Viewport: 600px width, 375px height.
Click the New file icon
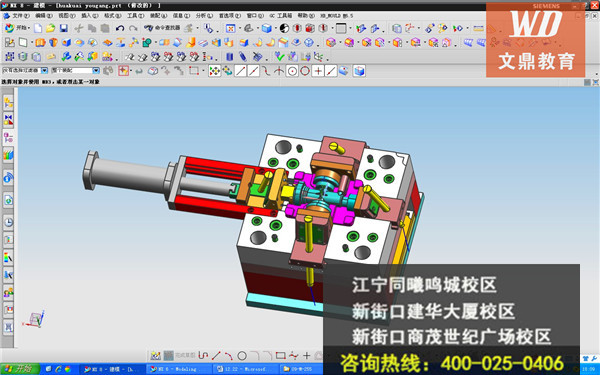tap(38, 28)
